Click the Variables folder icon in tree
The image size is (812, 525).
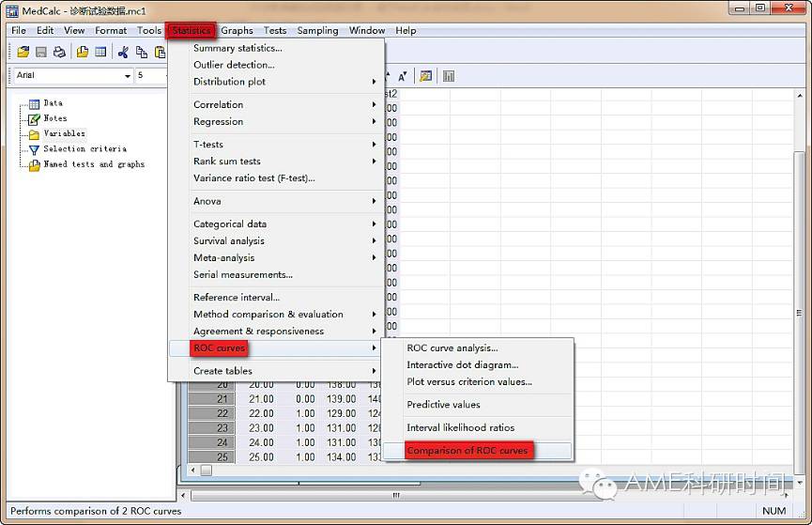[34, 134]
